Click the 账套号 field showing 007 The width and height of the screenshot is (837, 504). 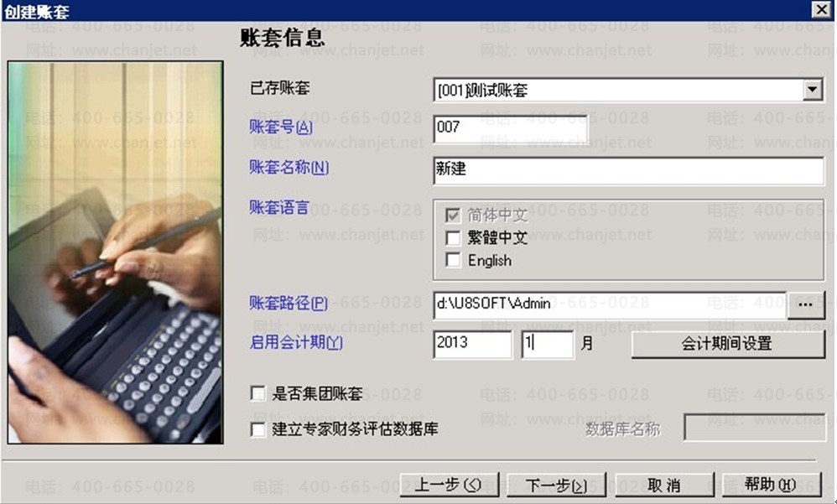[x=511, y=129]
